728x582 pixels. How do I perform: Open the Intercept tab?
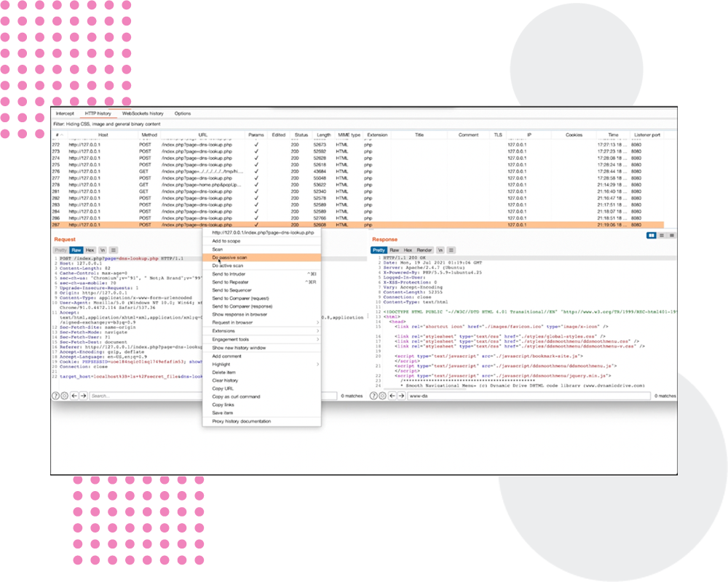coord(65,113)
